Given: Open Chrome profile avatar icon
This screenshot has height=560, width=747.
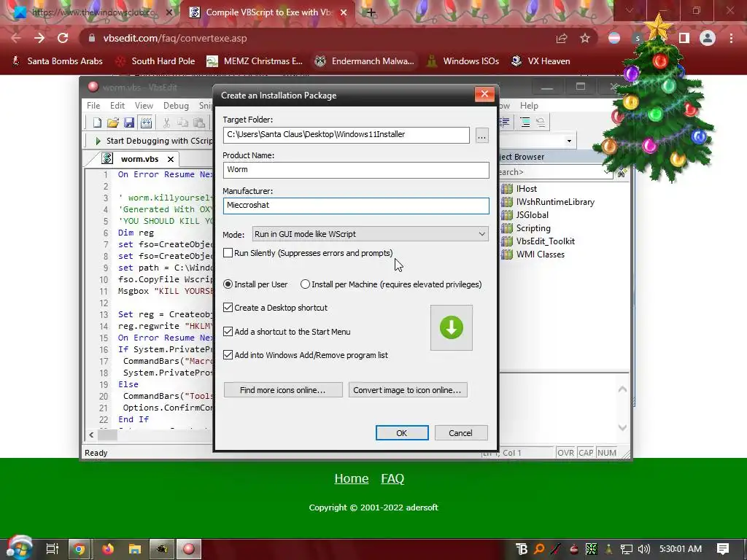Looking at the screenshot, I should click(x=708, y=38).
